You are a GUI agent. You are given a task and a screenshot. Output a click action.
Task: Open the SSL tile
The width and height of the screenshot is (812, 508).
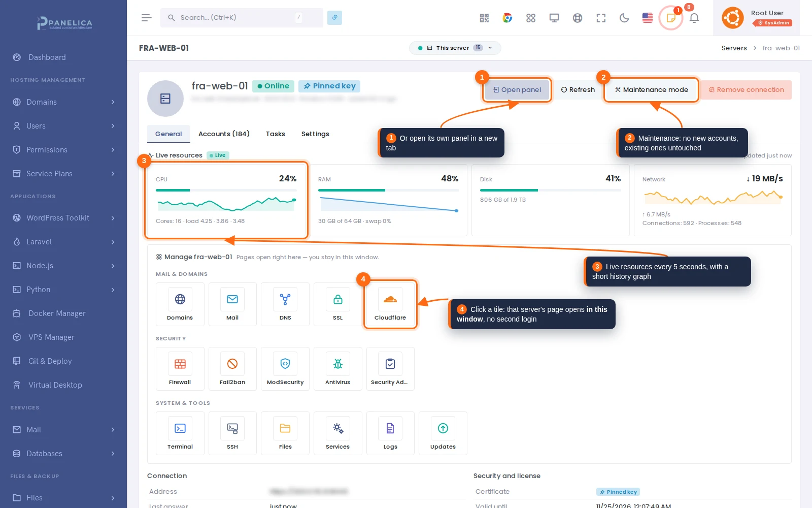pos(338,304)
